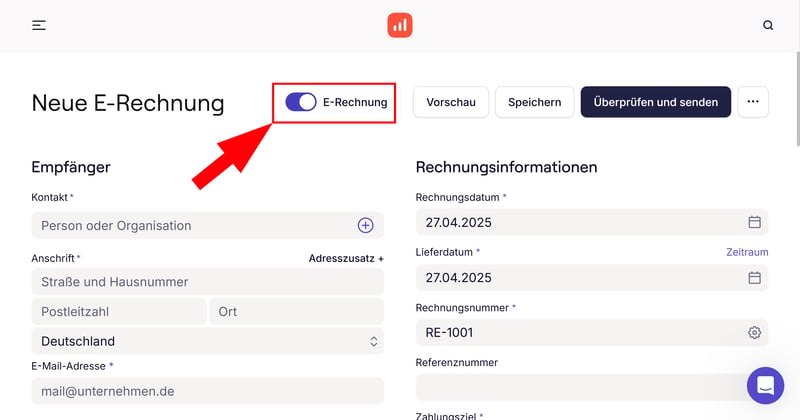Open calendar picker for Lieferdatum
The height and width of the screenshot is (420, 800).
click(x=755, y=277)
